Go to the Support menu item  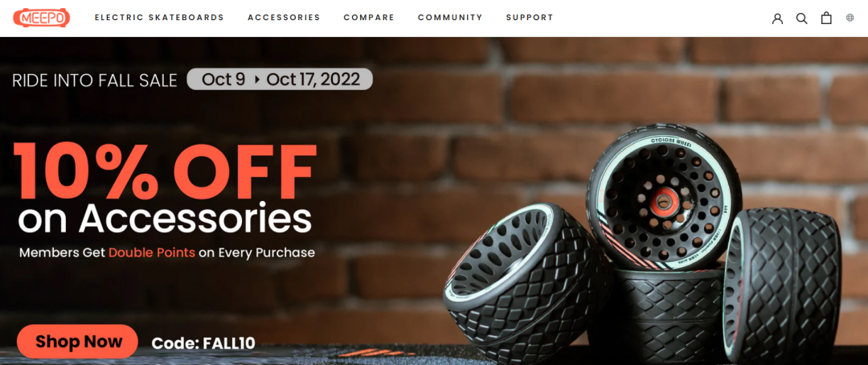(530, 18)
